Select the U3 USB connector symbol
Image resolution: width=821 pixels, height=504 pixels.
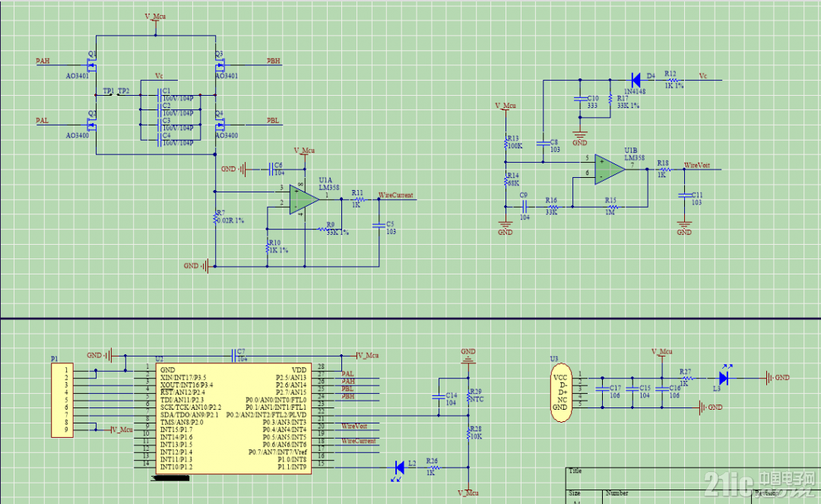tap(561, 392)
